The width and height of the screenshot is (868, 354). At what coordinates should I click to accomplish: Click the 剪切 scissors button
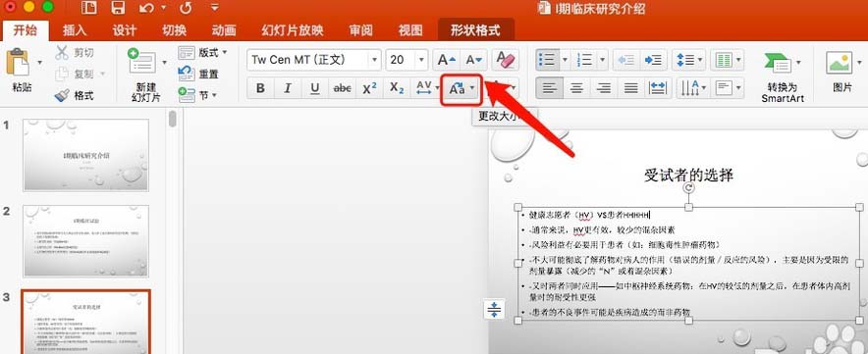pos(75,53)
